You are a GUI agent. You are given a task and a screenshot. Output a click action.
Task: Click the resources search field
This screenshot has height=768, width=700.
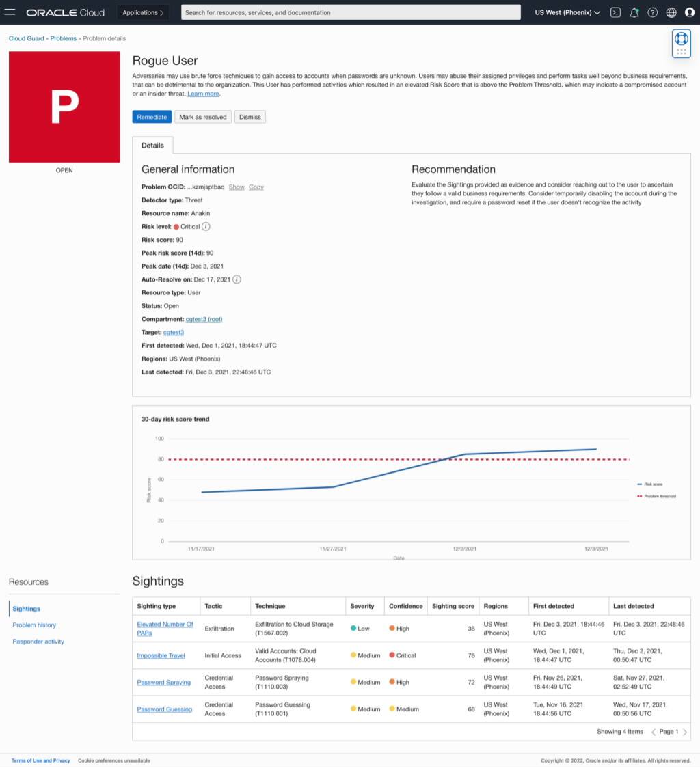(350, 12)
